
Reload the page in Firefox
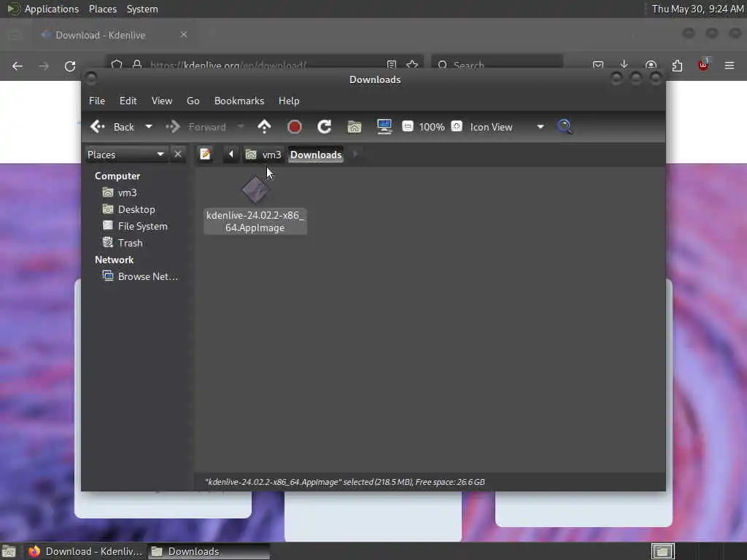click(x=70, y=66)
